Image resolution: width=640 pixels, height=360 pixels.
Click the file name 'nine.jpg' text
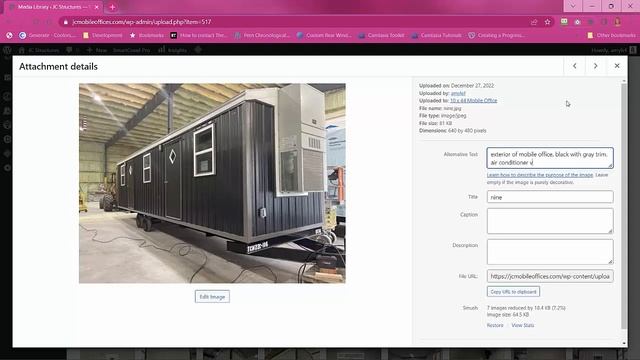pyautogui.click(x=452, y=108)
